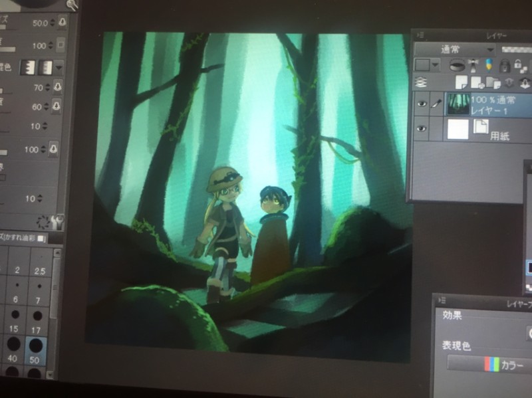Create a new vector layer
532x398 pixels.
click(x=477, y=82)
